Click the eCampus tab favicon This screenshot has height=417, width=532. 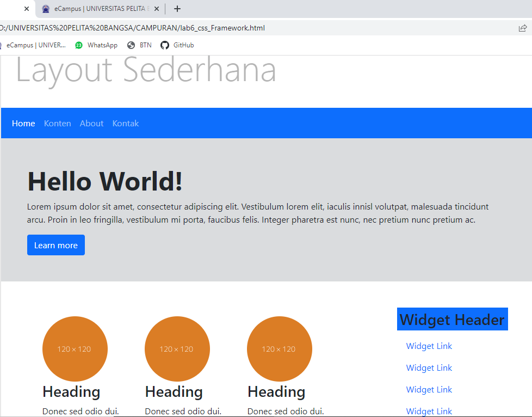tap(46, 9)
